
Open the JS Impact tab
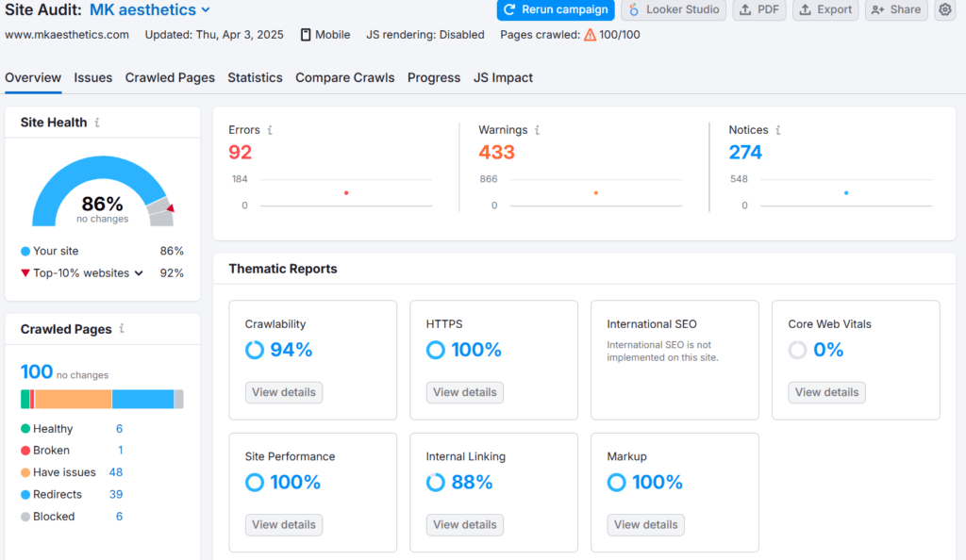(504, 77)
